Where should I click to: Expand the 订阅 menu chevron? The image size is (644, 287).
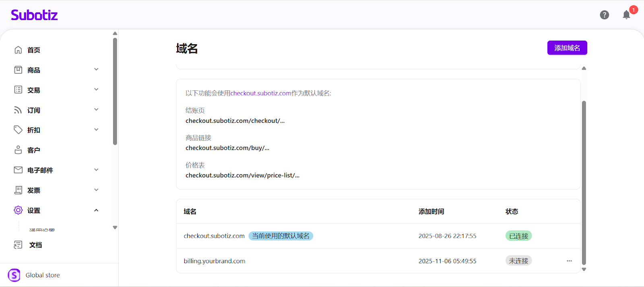(x=96, y=110)
